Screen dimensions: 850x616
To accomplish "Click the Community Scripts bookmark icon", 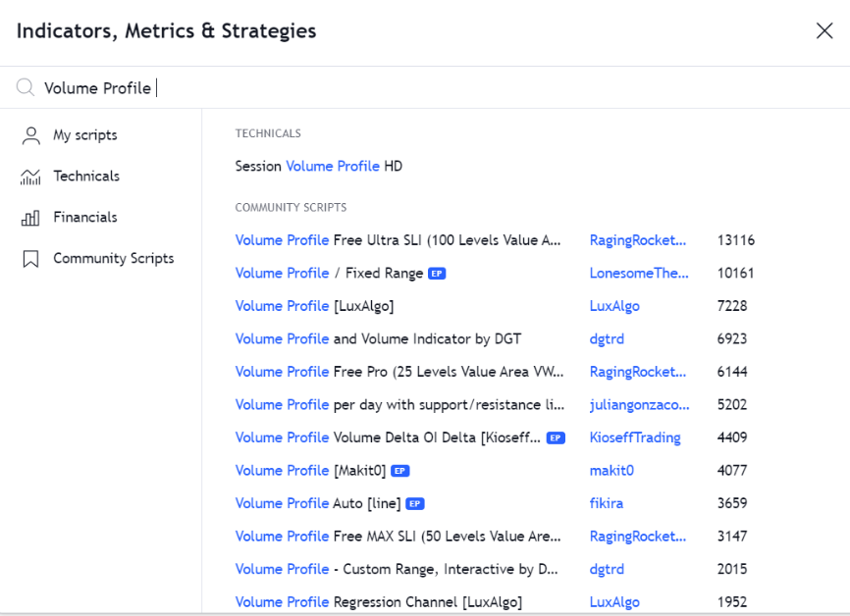I will click(x=30, y=259).
